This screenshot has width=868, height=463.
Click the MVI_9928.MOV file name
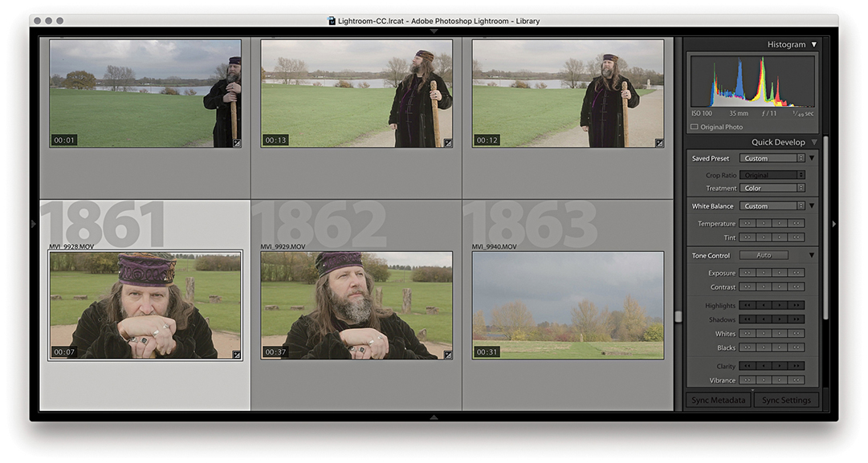click(71, 246)
